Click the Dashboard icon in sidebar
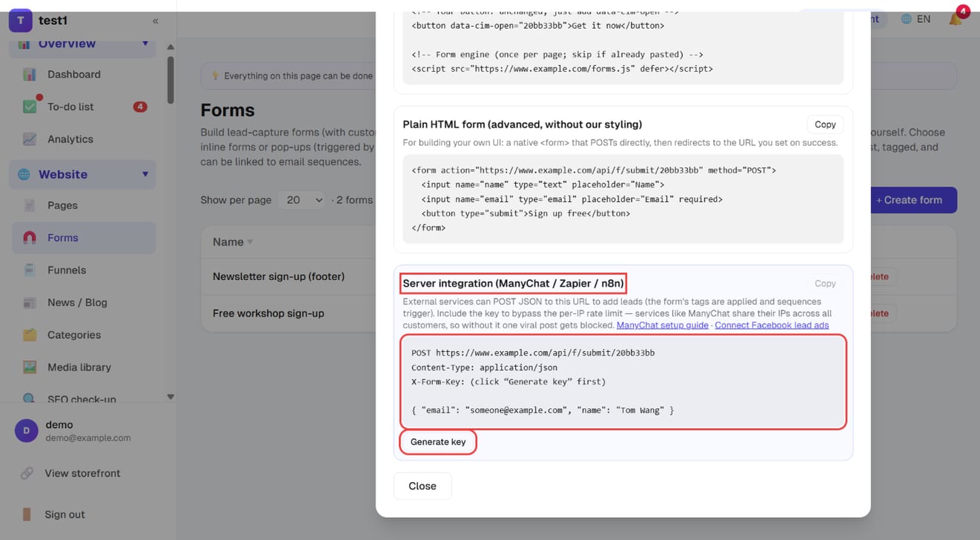Image resolution: width=980 pixels, height=540 pixels. coord(30,74)
